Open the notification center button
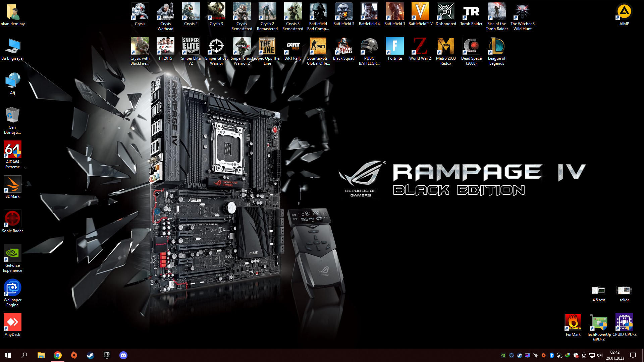 point(633,355)
